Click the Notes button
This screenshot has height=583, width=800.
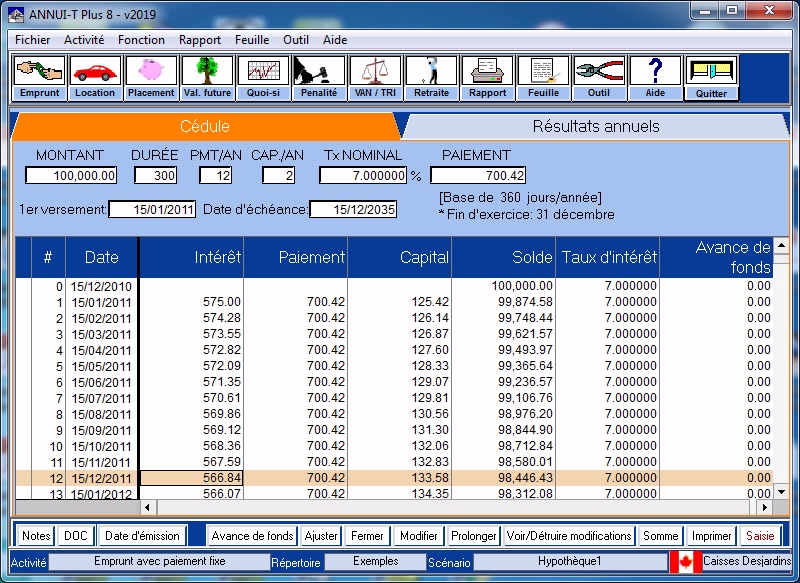(x=36, y=536)
